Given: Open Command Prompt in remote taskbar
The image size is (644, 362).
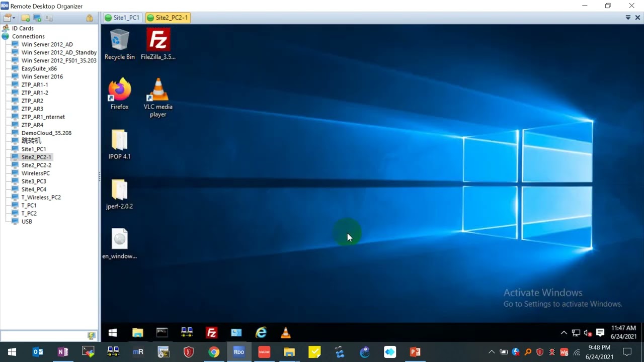Looking at the screenshot, I should (162, 332).
